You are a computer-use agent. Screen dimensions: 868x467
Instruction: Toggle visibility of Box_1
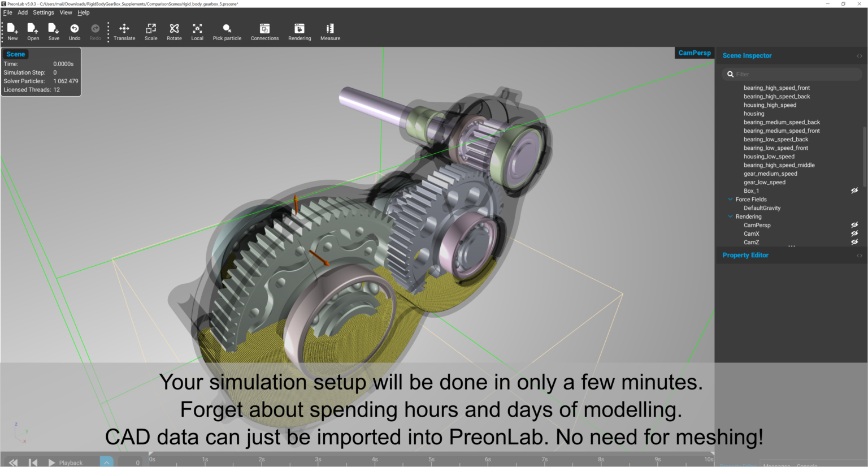coord(854,191)
